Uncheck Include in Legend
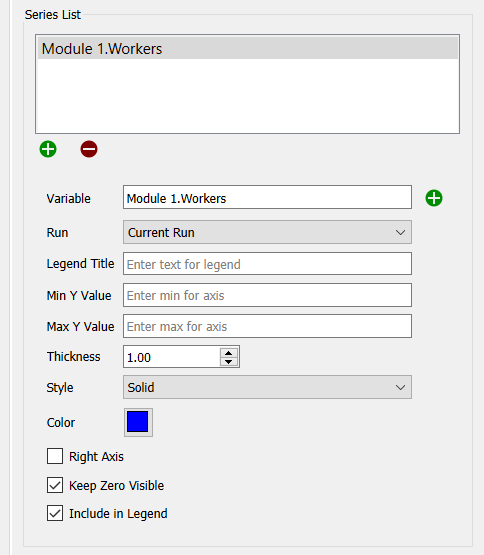 pos(55,513)
